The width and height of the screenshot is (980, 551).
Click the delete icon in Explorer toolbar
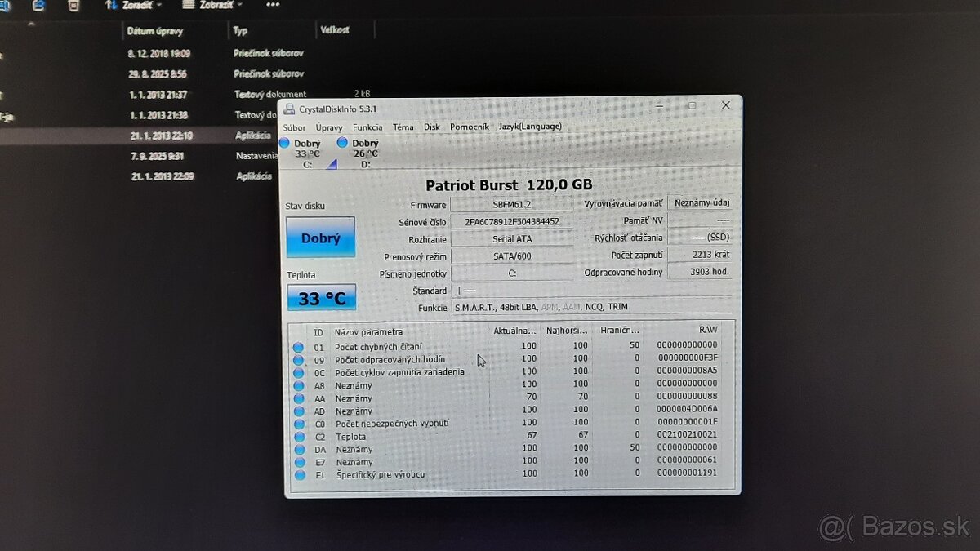(x=73, y=4)
